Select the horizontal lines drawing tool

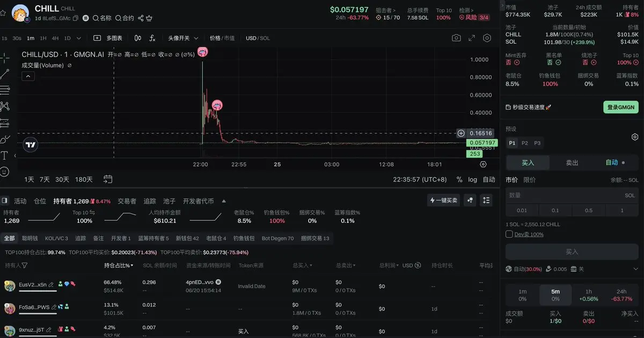(5, 90)
